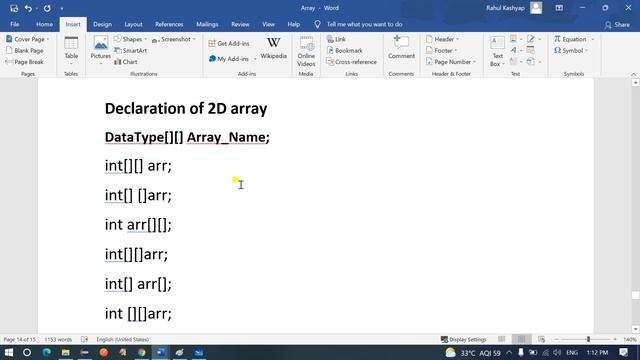Insert WordArt text

tap(513, 50)
